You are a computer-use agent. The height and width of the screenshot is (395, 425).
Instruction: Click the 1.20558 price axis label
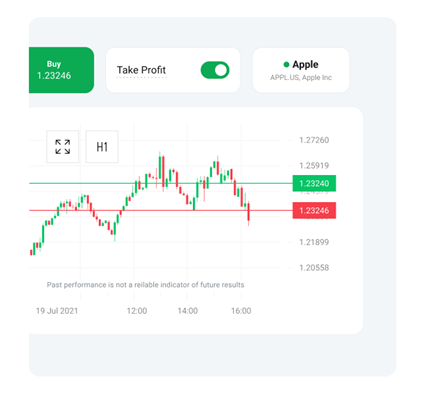coord(314,268)
